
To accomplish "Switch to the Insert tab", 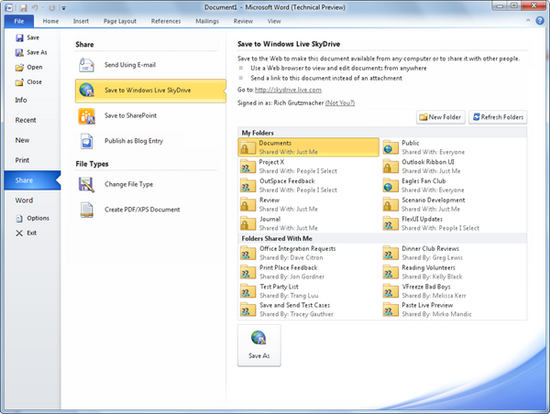I will pos(81,21).
